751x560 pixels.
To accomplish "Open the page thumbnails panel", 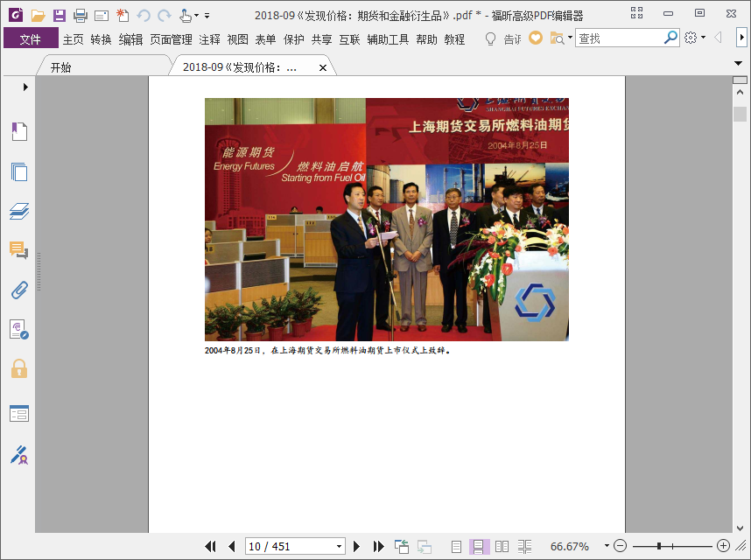I will [x=19, y=171].
